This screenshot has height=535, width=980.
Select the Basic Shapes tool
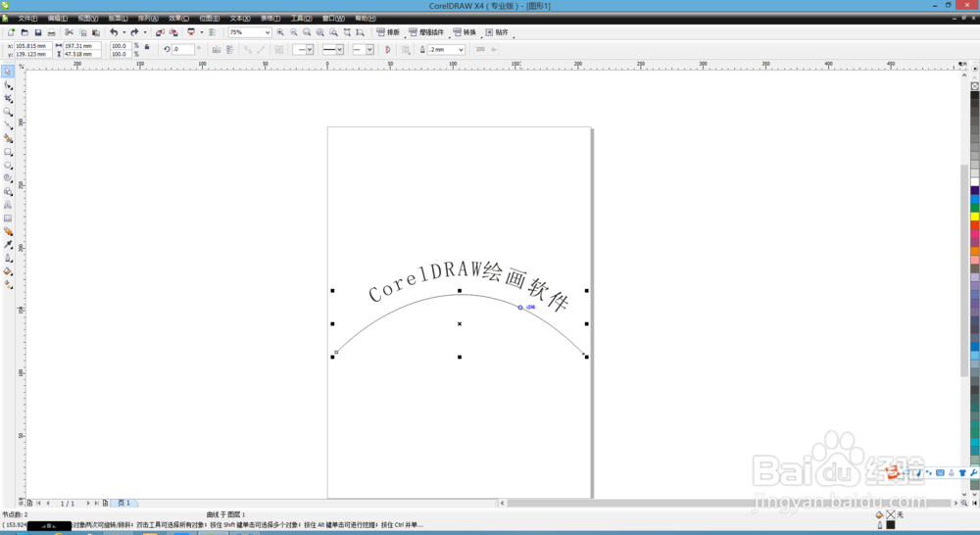pos(8,192)
